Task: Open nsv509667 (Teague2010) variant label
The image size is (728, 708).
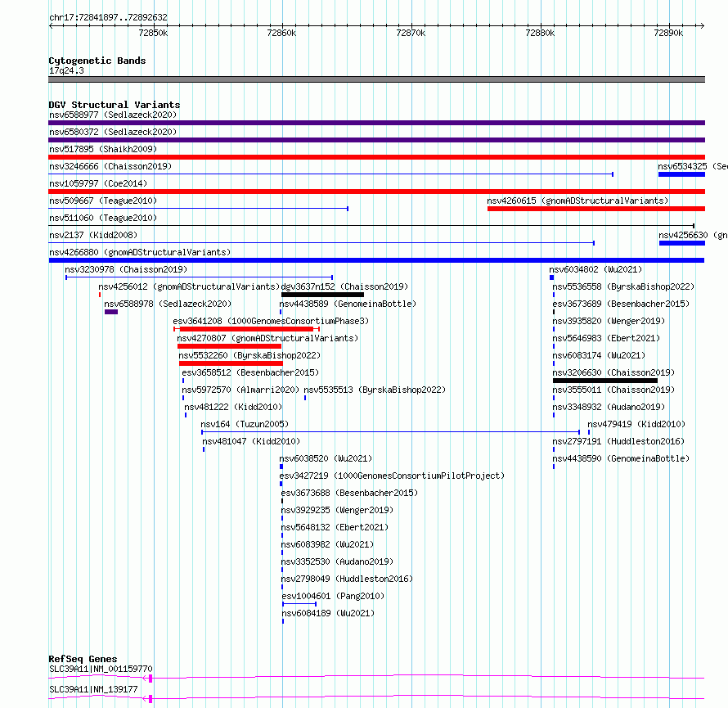Action: [103, 201]
